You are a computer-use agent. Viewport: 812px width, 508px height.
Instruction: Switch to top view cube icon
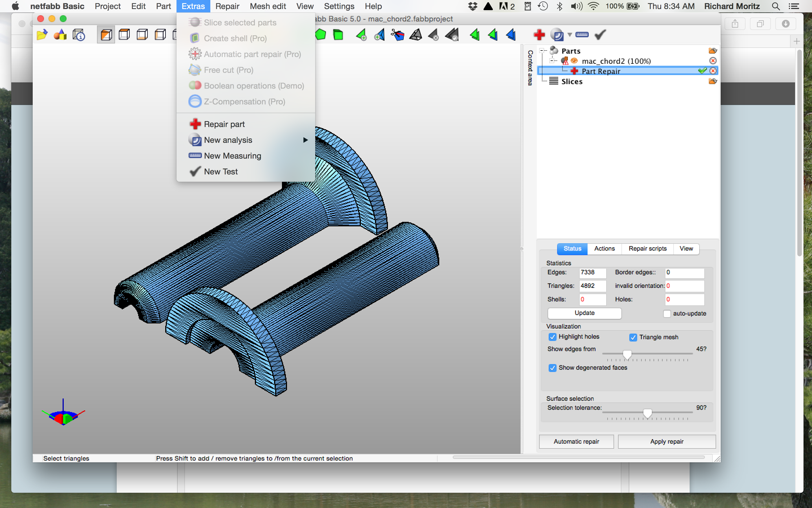click(x=124, y=35)
